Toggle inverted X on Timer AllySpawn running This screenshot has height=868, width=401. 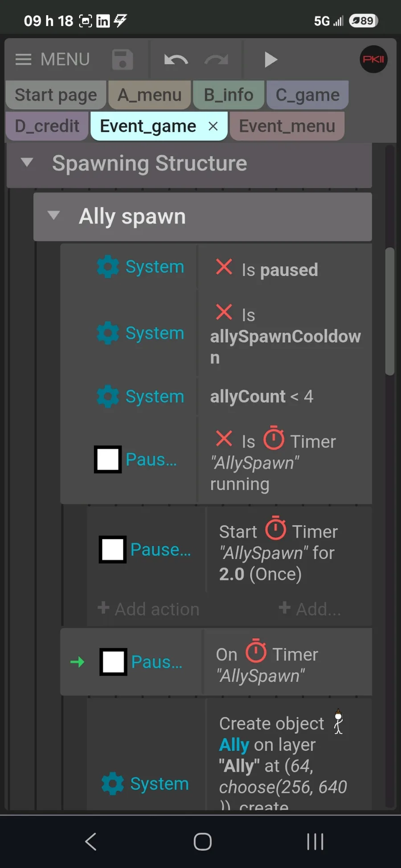click(224, 438)
